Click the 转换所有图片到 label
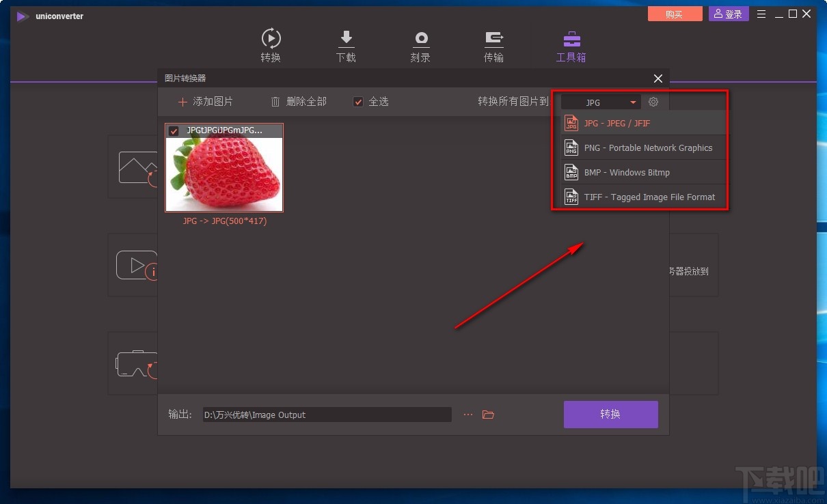The height and width of the screenshot is (504, 827). 513,102
